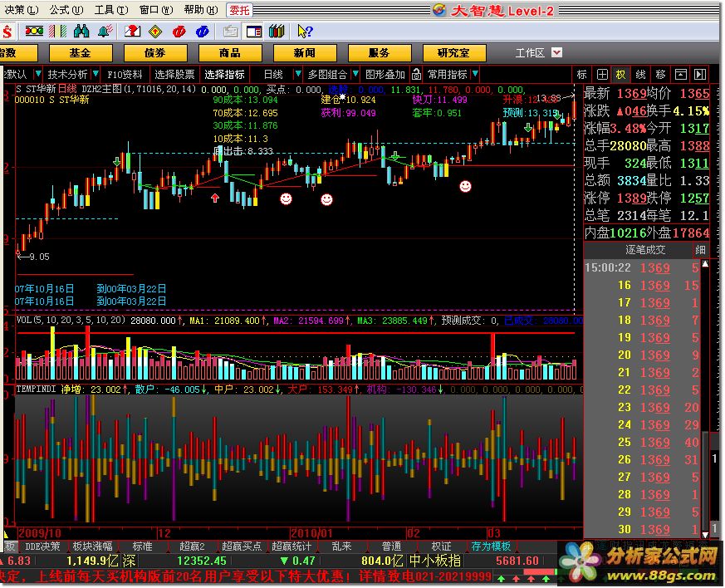Toggle the window layout panel icon

point(254,32)
